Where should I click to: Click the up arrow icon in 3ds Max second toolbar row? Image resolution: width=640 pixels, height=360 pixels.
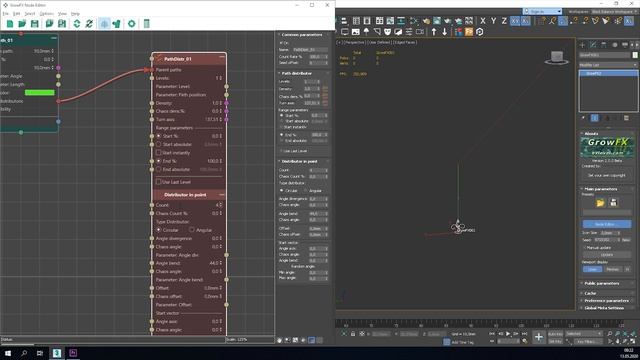click(434, 31)
